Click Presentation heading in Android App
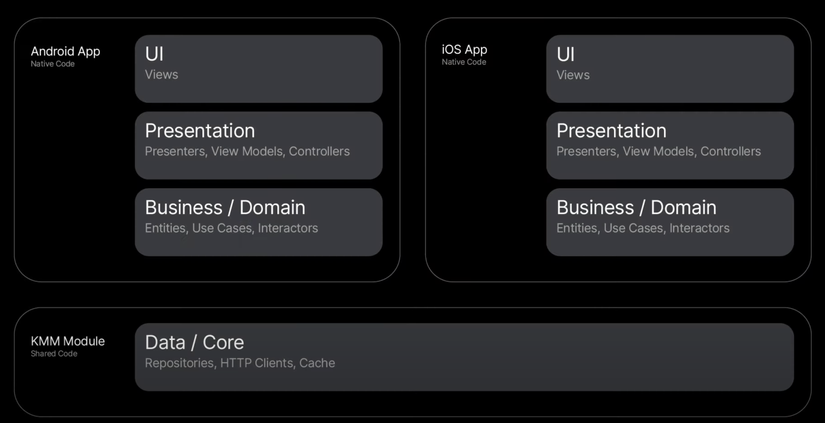 click(200, 131)
